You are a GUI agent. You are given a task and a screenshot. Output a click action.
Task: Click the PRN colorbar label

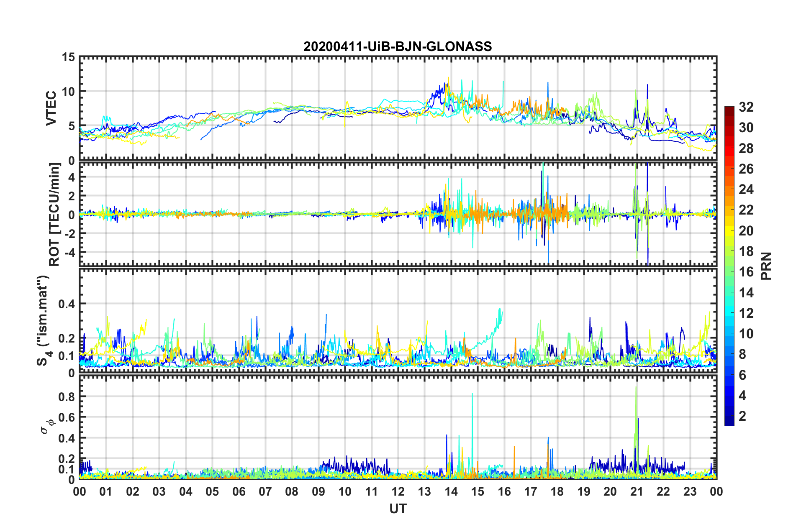766,266
